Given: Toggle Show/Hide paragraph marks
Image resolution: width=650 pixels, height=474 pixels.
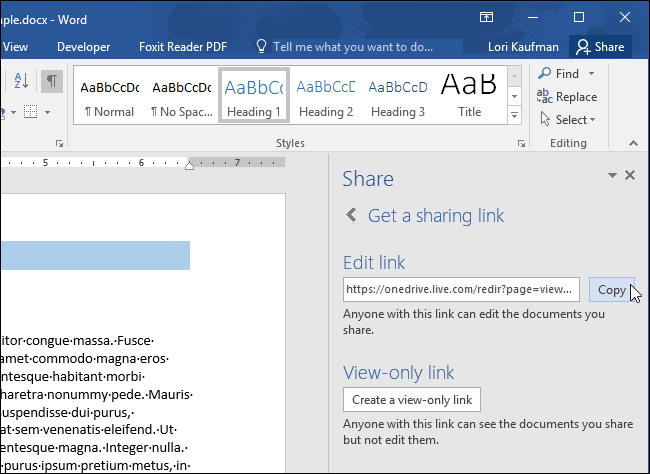Looking at the screenshot, I should coord(51,82).
